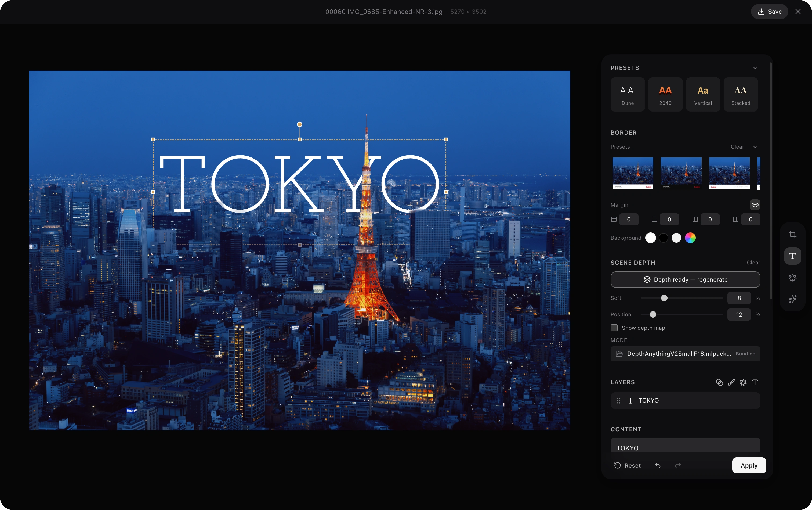Select the first border preset thumbnail
This screenshot has height=510, width=812.
[x=633, y=173]
